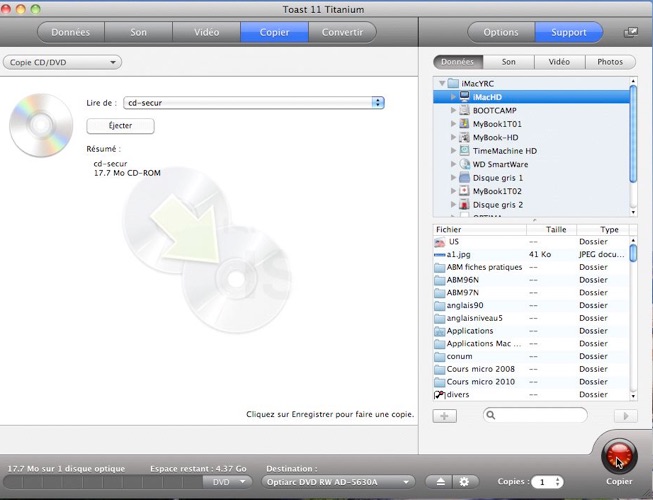Click the MyBook-HD drive icon
Image resolution: width=653 pixels, height=500 pixels.
tap(464, 137)
